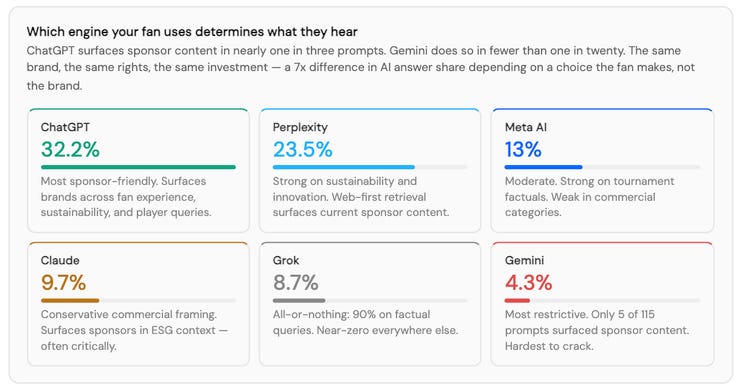Click the light blue Perplexity progress bar
Viewport: 744px width, 392px height.
click(x=344, y=167)
